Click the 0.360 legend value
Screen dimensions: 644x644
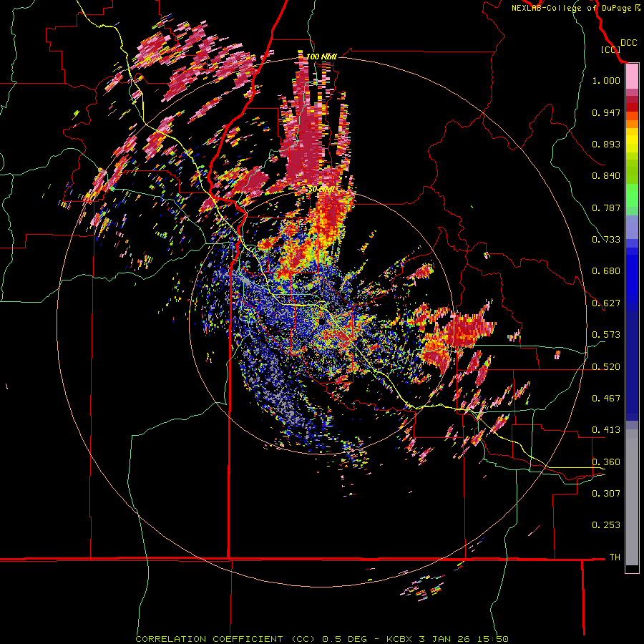click(606, 462)
